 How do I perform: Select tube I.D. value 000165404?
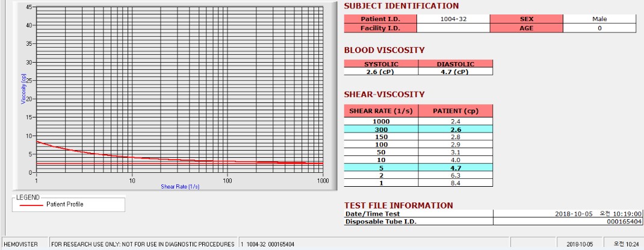[568, 222]
